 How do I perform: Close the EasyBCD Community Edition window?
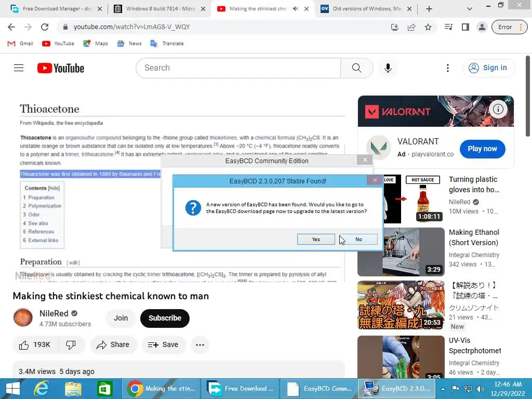[x=365, y=160]
